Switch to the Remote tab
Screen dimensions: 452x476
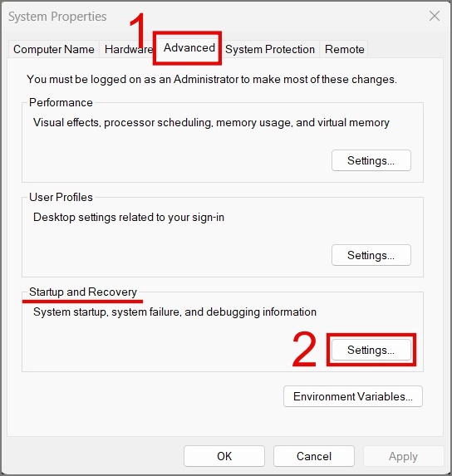344,49
